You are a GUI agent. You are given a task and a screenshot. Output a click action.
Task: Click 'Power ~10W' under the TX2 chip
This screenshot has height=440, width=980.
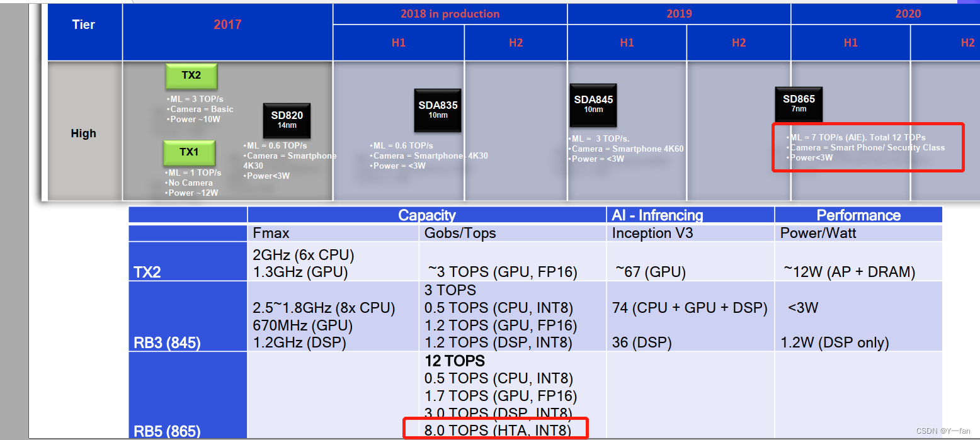tap(194, 120)
